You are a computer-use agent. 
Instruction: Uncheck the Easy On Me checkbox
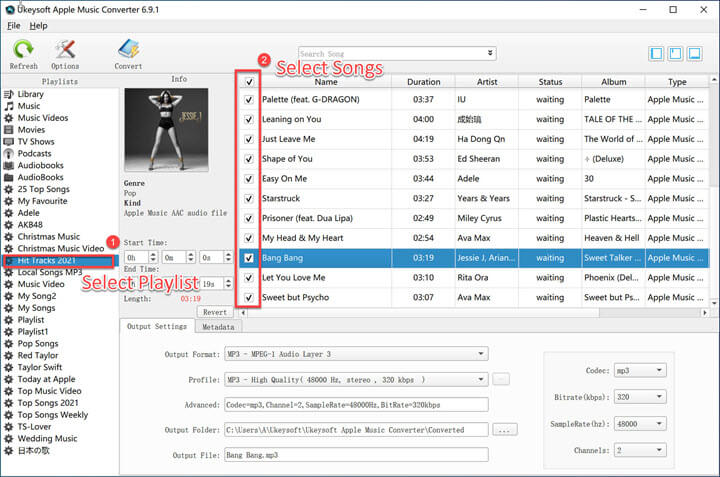[249, 179]
